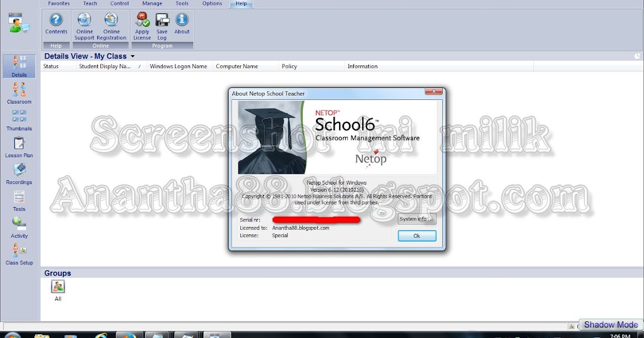Open the About icon in Program group

(x=182, y=24)
